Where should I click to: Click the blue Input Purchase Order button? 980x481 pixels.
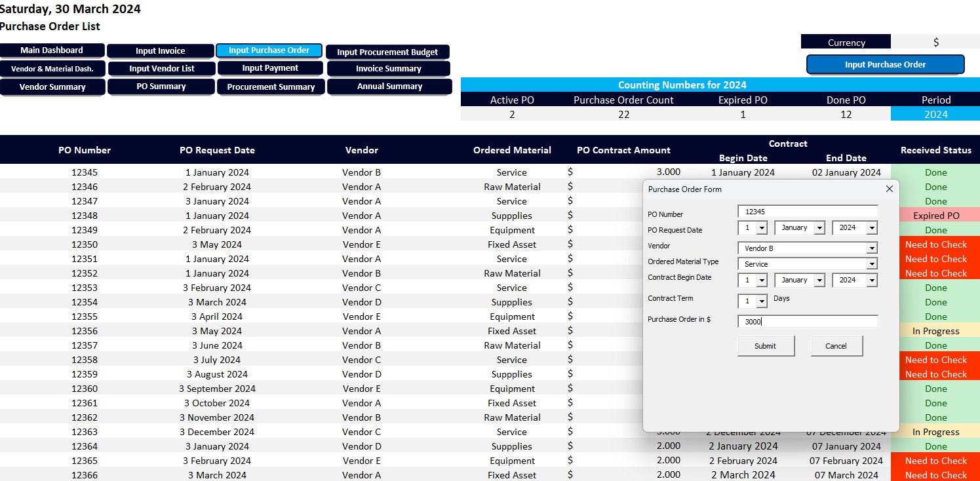click(885, 65)
